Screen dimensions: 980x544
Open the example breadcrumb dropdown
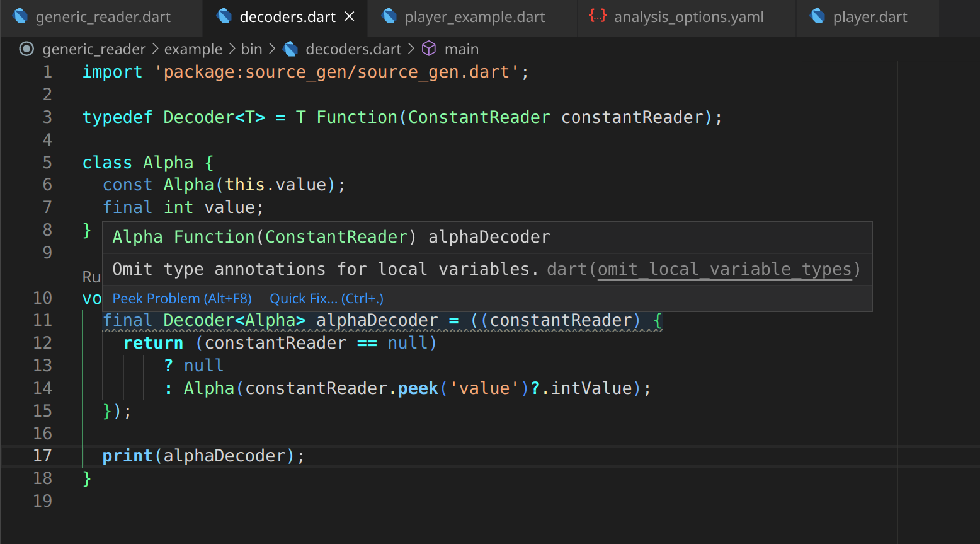(x=193, y=49)
